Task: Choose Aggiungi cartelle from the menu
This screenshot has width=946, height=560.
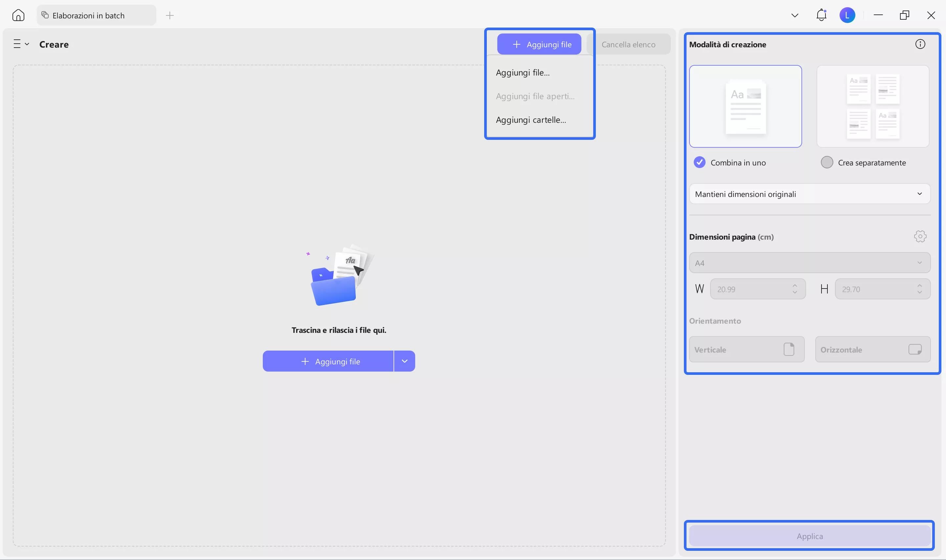Action: click(531, 119)
